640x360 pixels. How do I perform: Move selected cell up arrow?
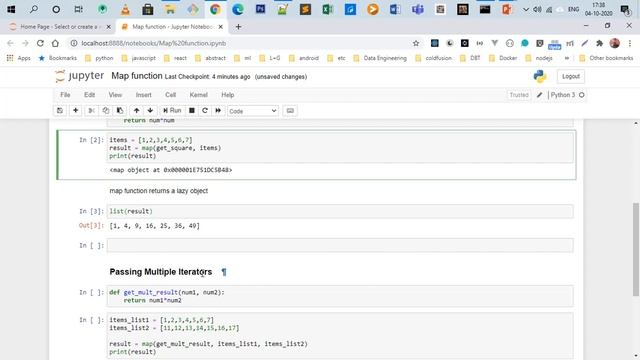(136, 111)
